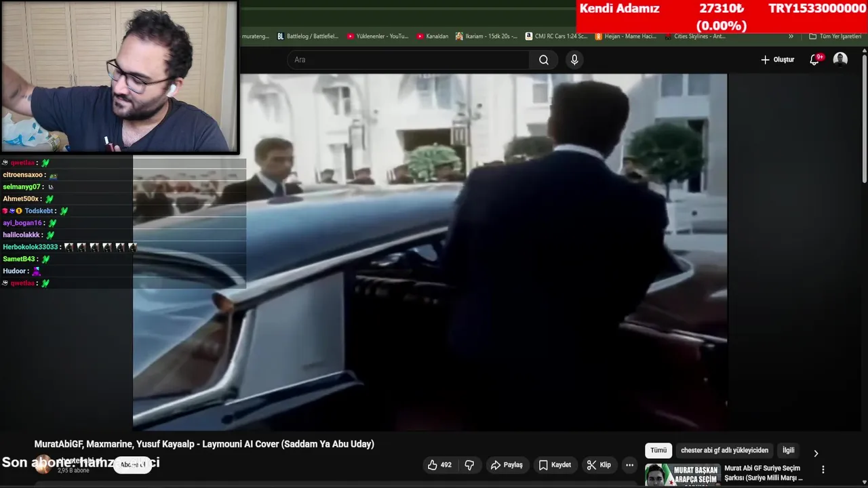Show more filter chips with right arrow

tap(816, 453)
